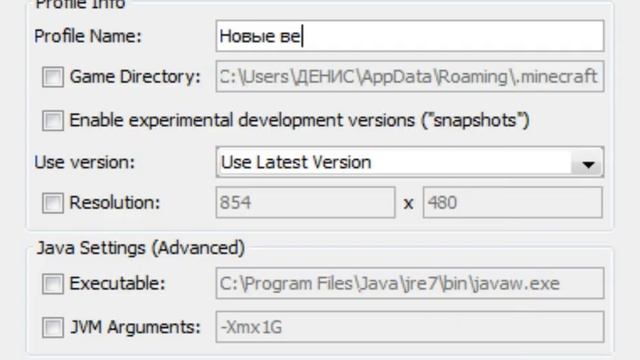Click the JVM Arguments label text
Screen dimensions: 640x360
pyautogui.click(x=135, y=327)
